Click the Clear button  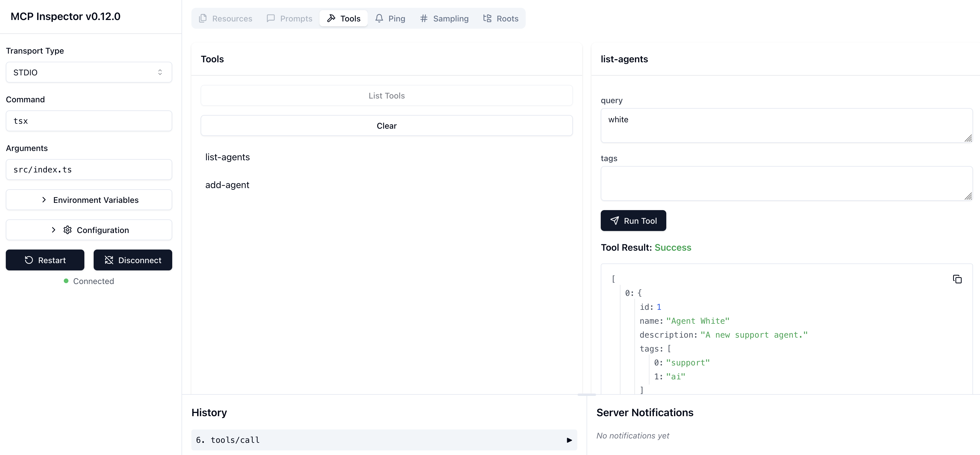[386, 126]
